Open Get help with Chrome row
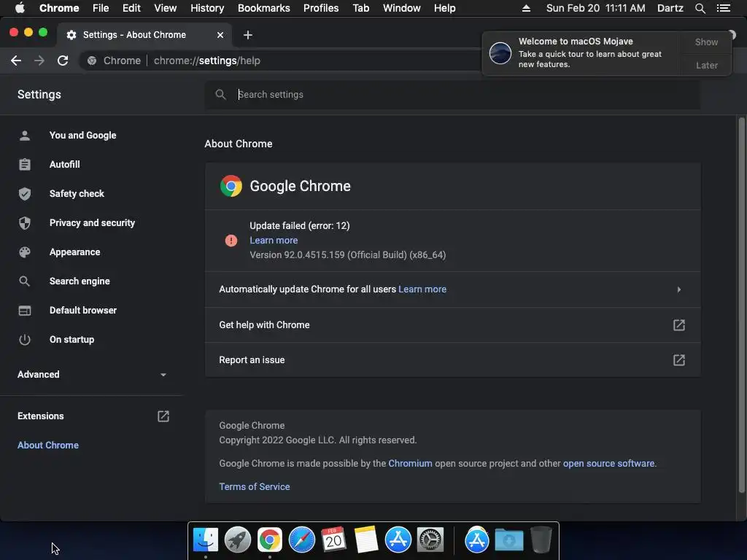 [452, 324]
